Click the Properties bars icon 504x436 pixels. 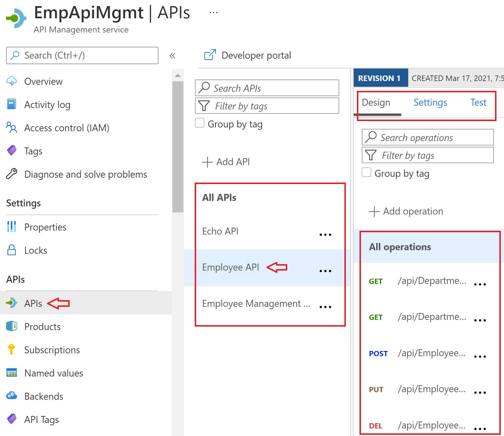point(12,227)
